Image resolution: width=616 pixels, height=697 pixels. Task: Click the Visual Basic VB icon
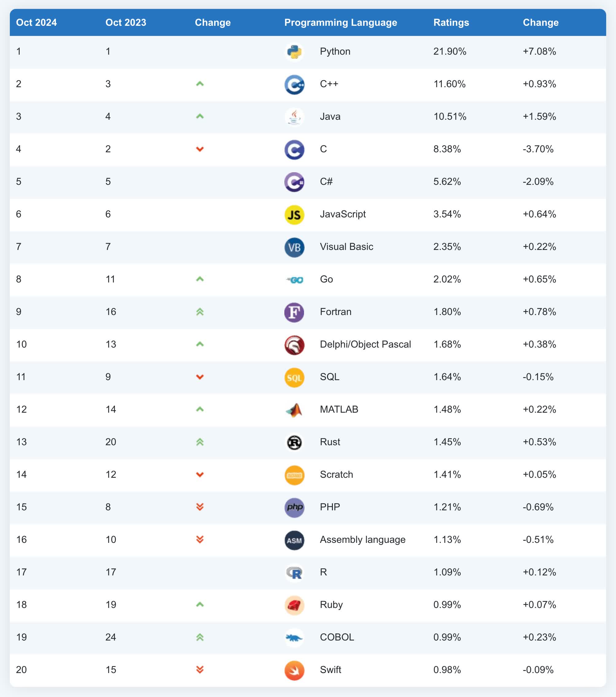point(294,247)
